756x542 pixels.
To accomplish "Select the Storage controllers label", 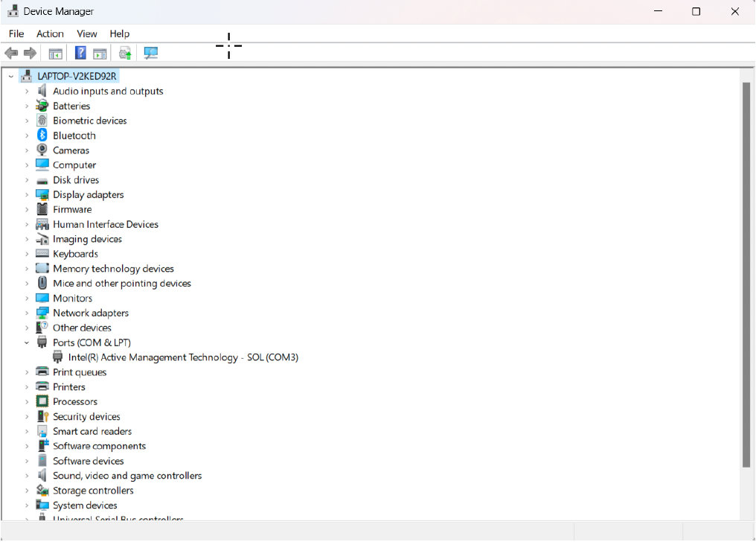I will coord(93,491).
